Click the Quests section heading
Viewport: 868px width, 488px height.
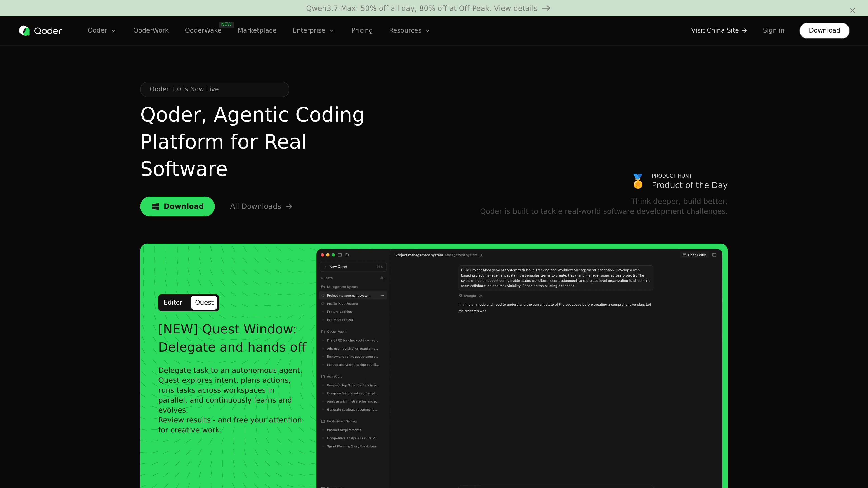click(326, 278)
